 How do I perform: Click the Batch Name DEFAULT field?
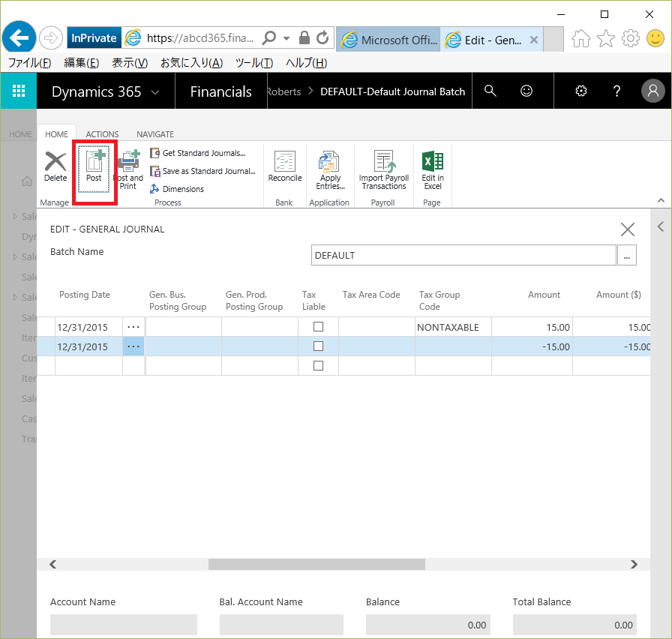click(463, 255)
